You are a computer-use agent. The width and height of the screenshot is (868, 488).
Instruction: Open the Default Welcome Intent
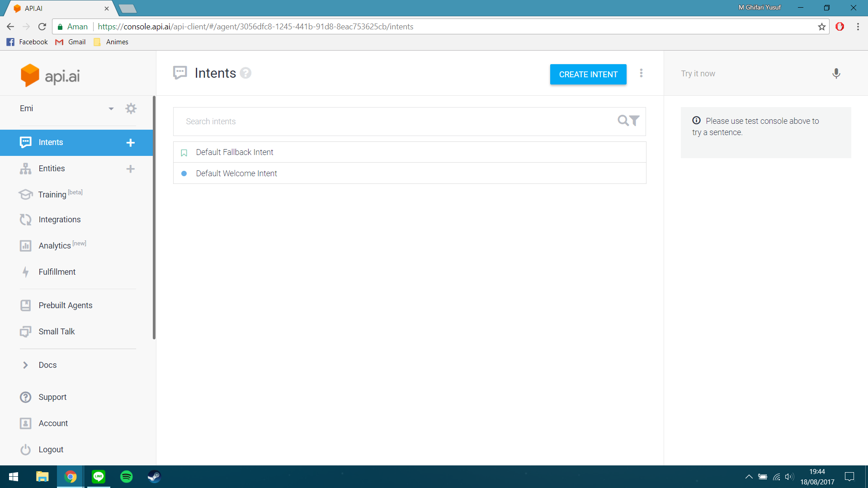[236, 174]
